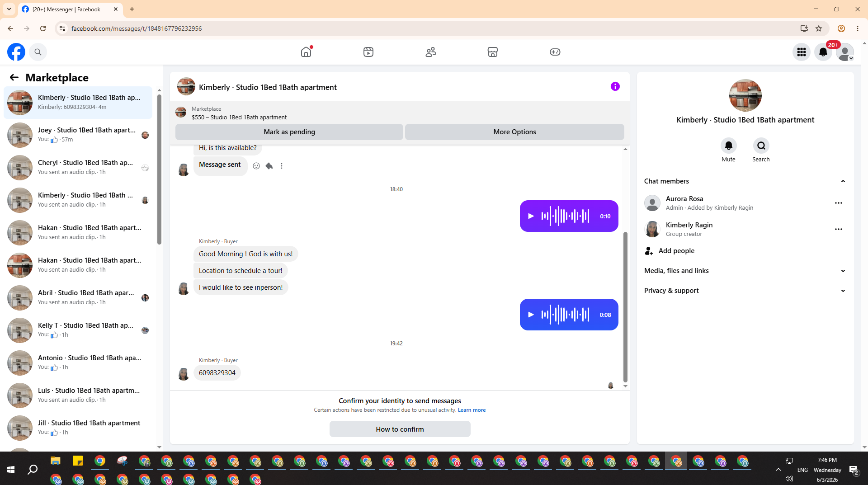Seek within the 0:08 audio waveform
The height and width of the screenshot is (485, 868).
pos(565,315)
